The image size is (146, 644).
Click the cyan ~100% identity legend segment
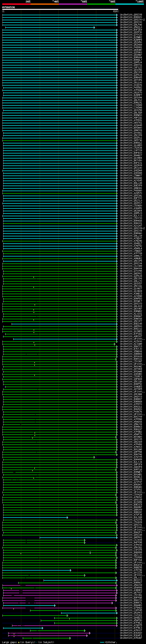coord(130,4)
